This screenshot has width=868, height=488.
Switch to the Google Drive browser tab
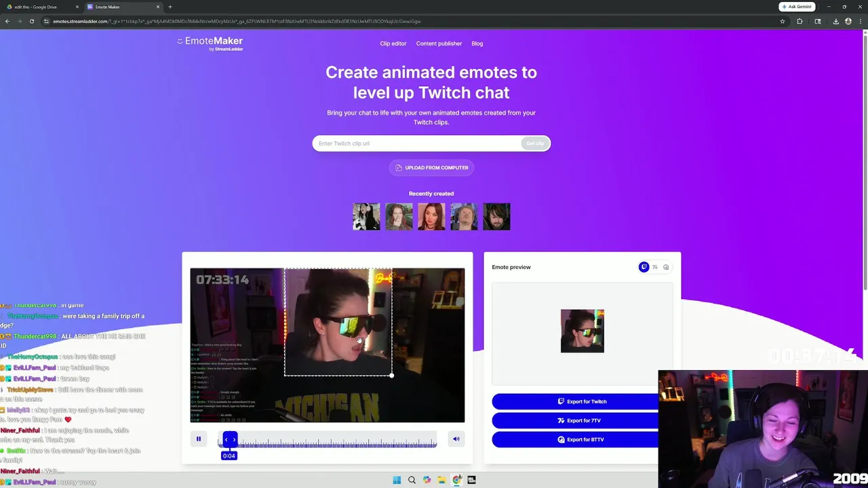tap(41, 7)
